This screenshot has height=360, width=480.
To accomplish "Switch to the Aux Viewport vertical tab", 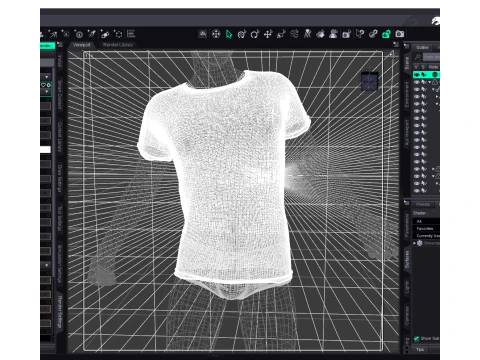I will [407, 133].
